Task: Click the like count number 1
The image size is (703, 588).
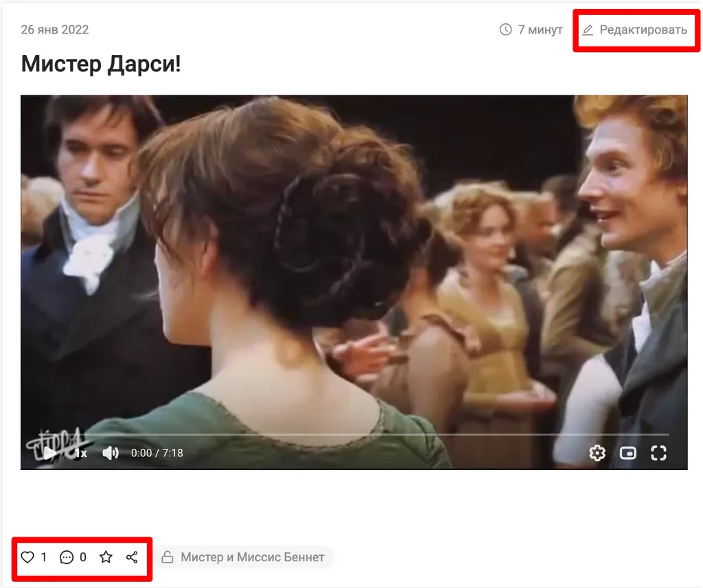Action: coord(44,557)
